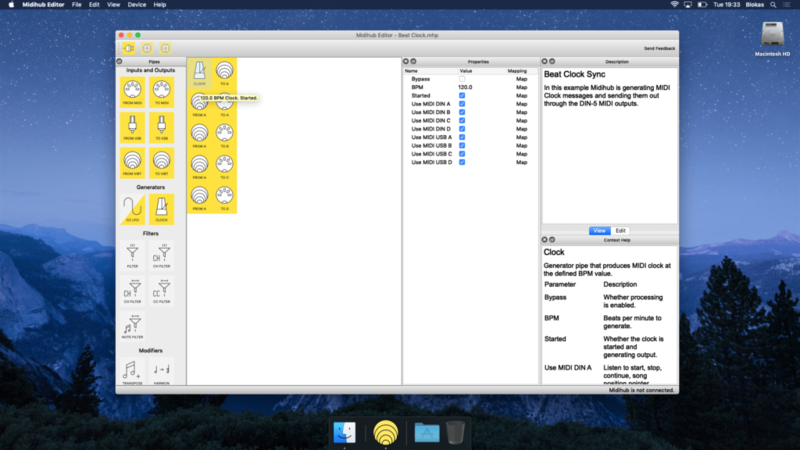Click the BPM value field 120.0
The image size is (800, 450).
[x=466, y=87]
